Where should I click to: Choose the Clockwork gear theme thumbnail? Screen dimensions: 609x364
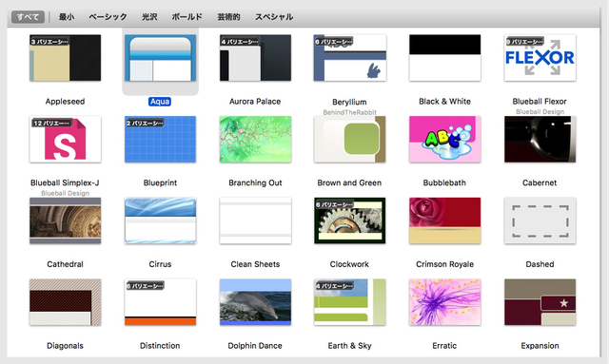[x=349, y=220]
